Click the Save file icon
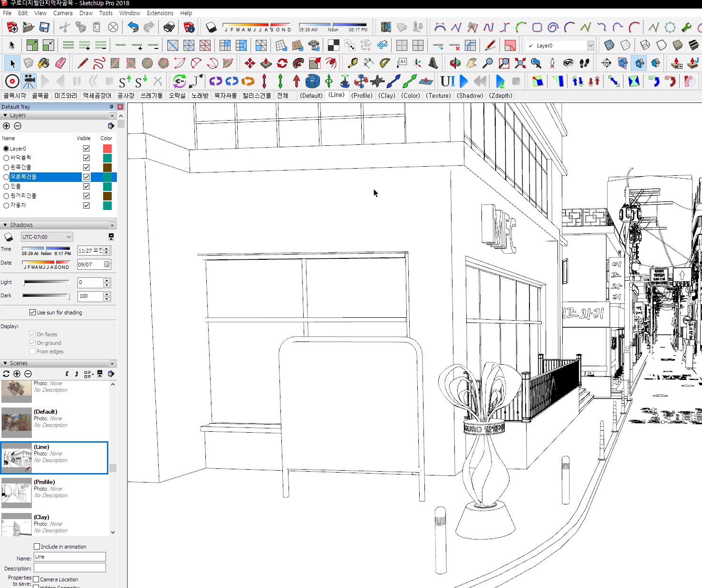 click(x=44, y=27)
